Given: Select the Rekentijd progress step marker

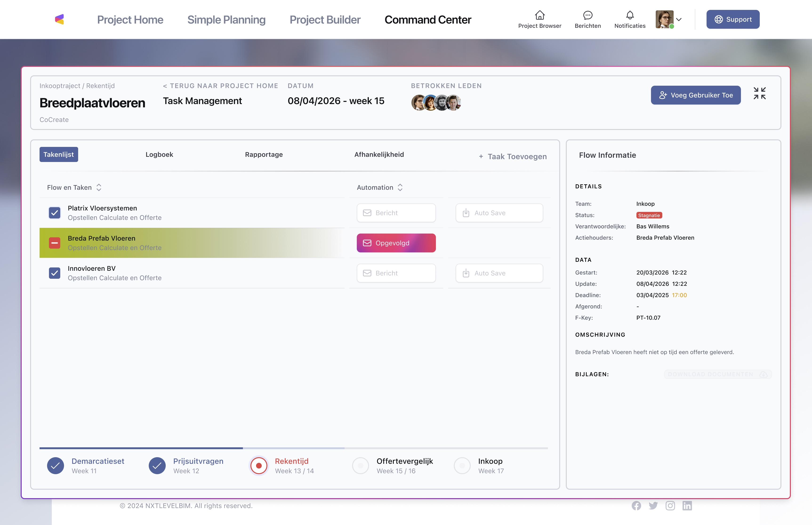Looking at the screenshot, I should click(x=259, y=466).
